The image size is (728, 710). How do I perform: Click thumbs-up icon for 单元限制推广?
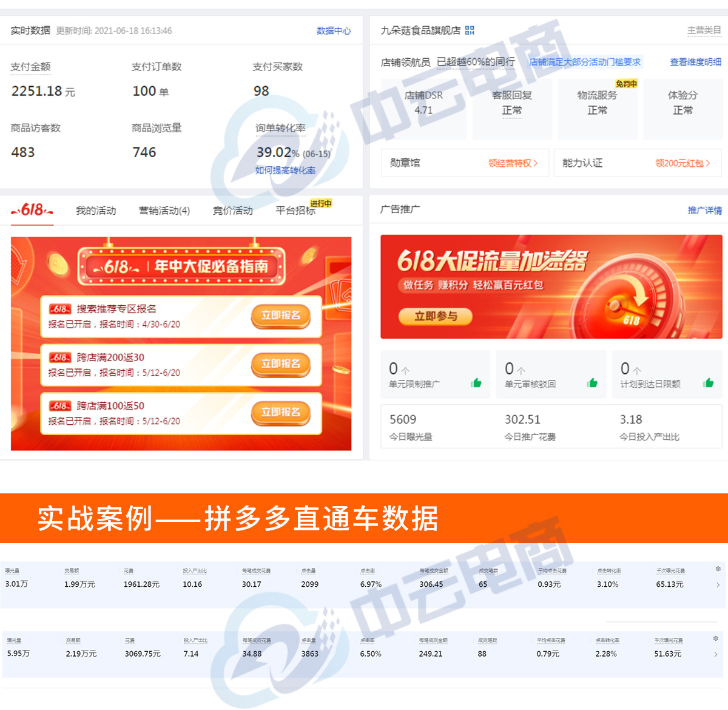[x=476, y=383]
